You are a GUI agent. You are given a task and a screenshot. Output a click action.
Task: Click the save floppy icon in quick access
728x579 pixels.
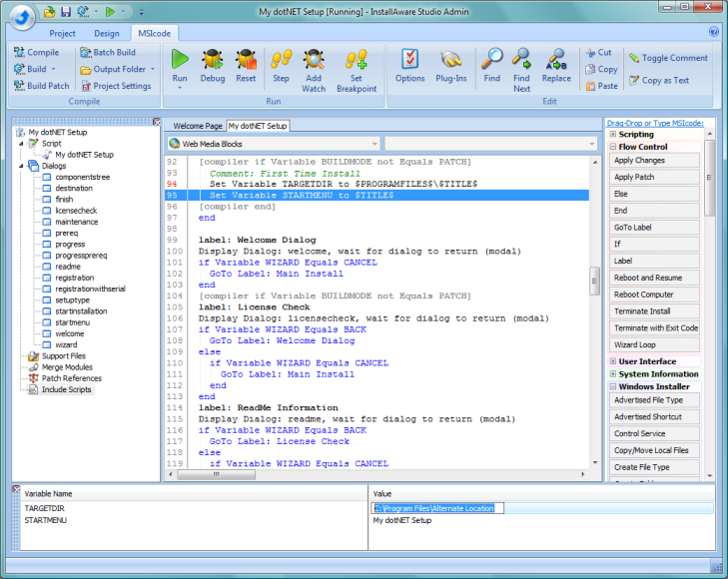click(x=66, y=12)
